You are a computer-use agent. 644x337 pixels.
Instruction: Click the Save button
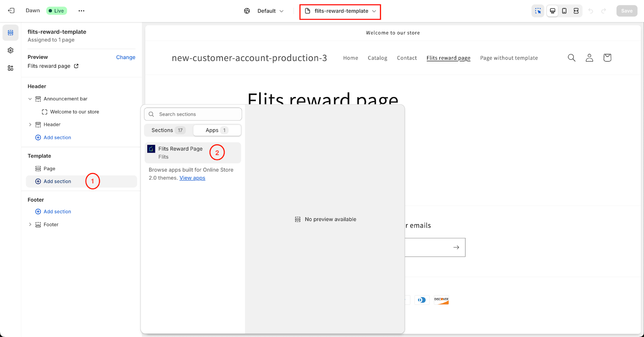coord(627,11)
